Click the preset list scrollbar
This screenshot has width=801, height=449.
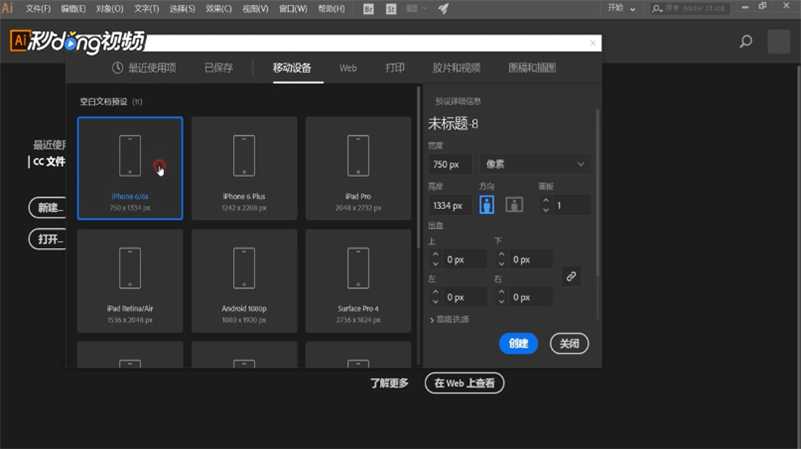(419, 169)
